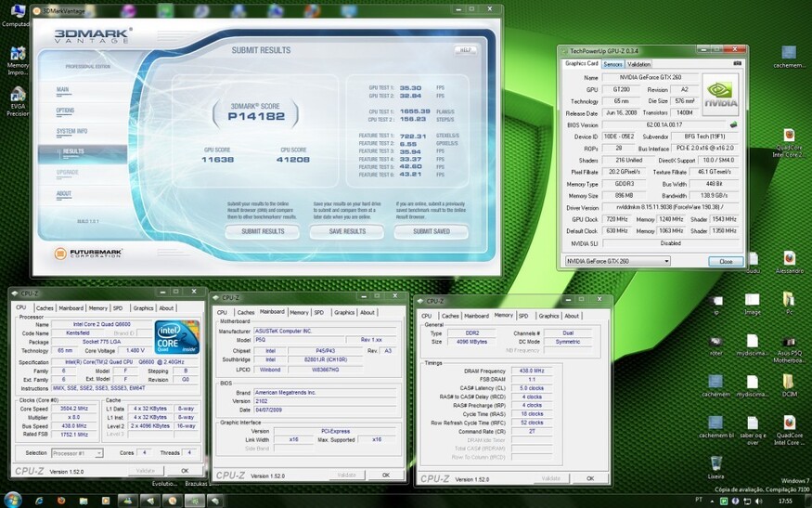Launch Internet Explorer from the taskbar
This screenshot has height=508, width=812.
click(39, 501)
